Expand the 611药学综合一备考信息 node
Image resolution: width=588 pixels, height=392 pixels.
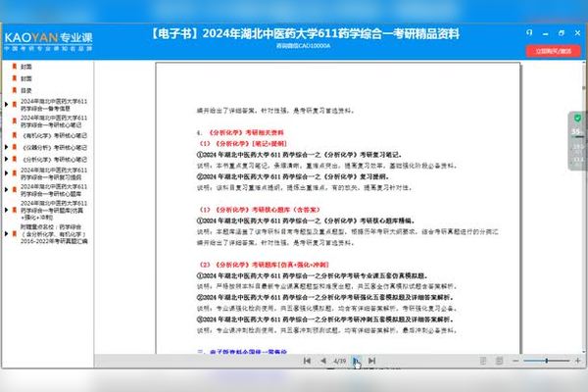[x=7, y=104]
